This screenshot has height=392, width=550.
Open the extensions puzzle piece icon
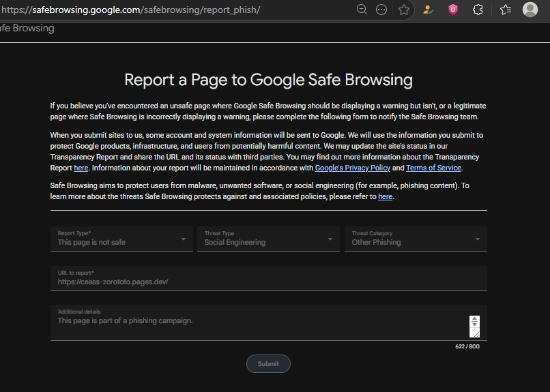478,10
